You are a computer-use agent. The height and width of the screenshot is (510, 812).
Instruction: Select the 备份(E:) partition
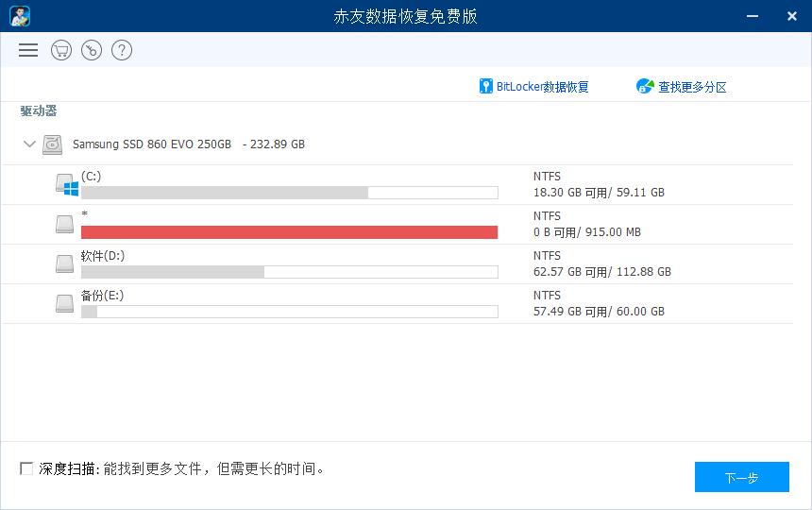click(102, 295)
